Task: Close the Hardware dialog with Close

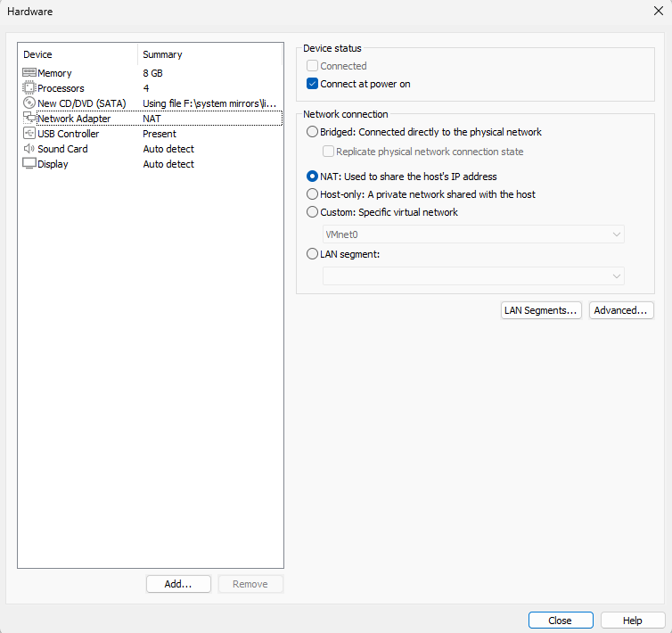Action: [561, 621]
